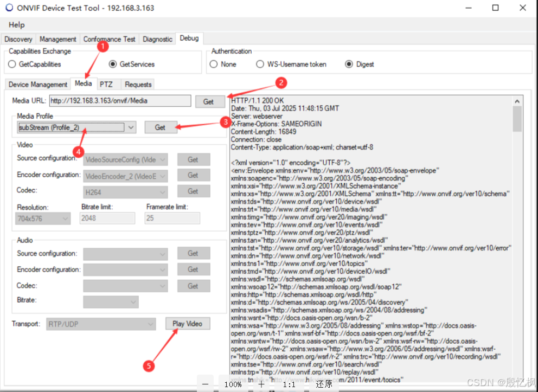Zoom in with the plus viewer button
Viewport: 538px width, 392px height.
[x=261, y=384]
